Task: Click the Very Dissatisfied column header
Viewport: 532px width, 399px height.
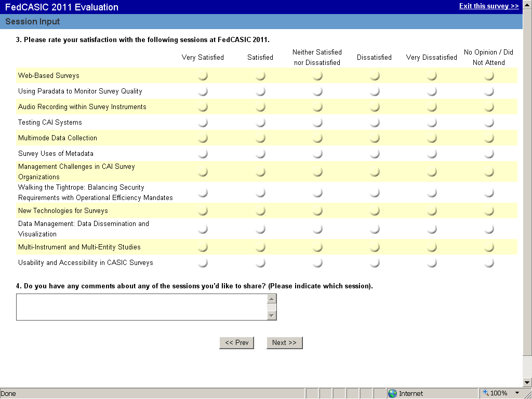Action: [432, 57]
